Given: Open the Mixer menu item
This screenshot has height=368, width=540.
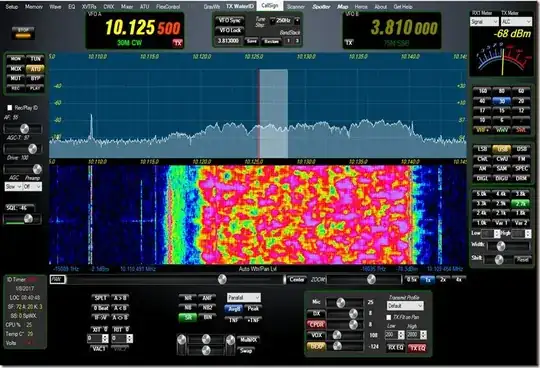Looking at the screenshot, I should click(127, 7).
